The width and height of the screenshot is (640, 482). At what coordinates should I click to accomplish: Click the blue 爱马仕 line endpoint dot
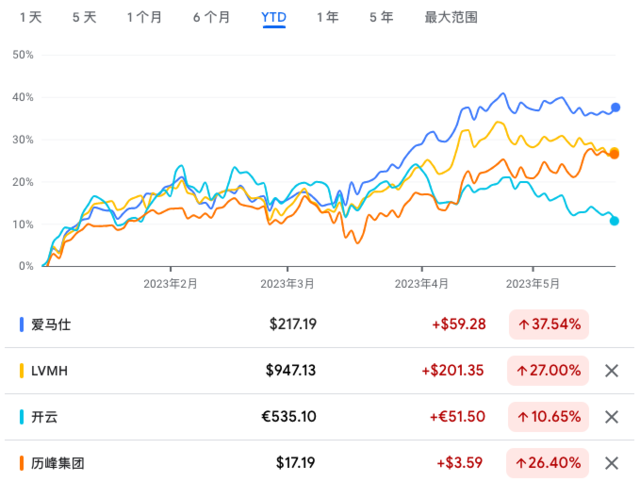pyautogui.click(x=615, y=107)
